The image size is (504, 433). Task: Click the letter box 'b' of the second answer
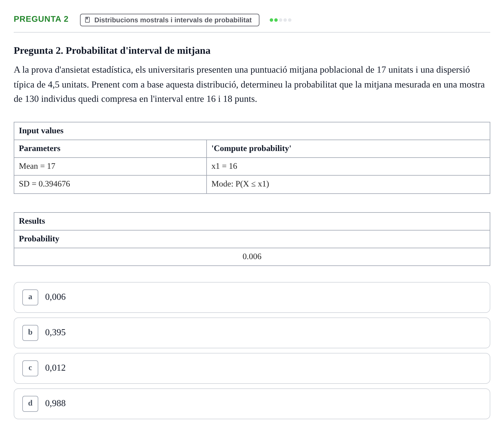click(x=30, y=333)
